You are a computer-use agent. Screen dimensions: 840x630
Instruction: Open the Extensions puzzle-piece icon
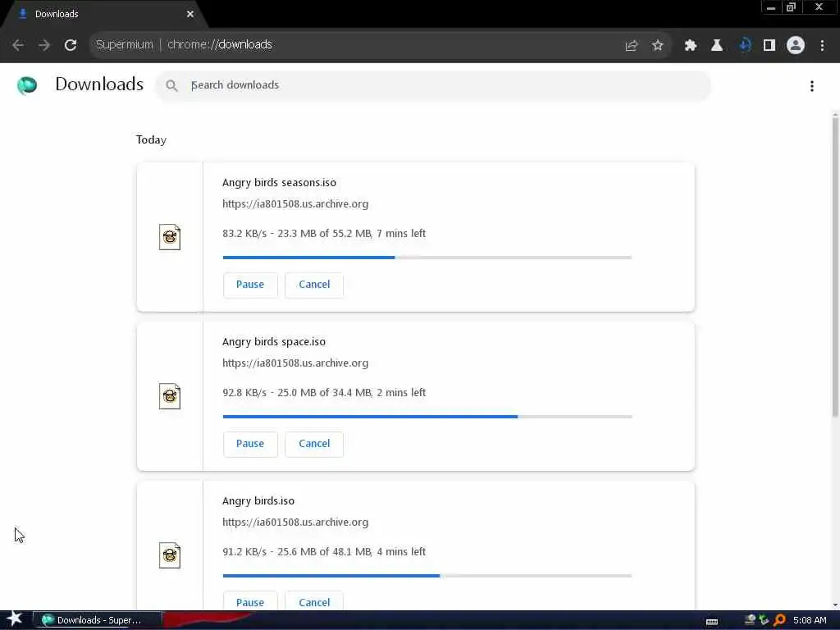coord(690,46)
